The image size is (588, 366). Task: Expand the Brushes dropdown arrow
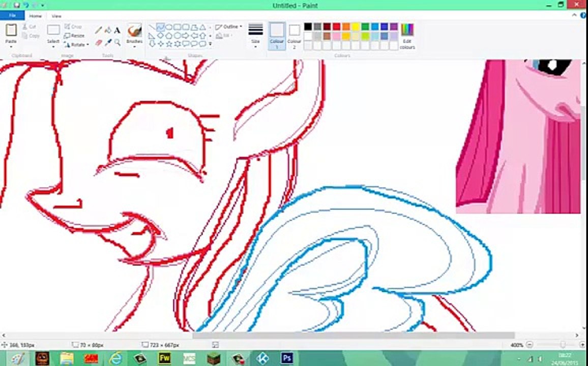click(134, 47)
